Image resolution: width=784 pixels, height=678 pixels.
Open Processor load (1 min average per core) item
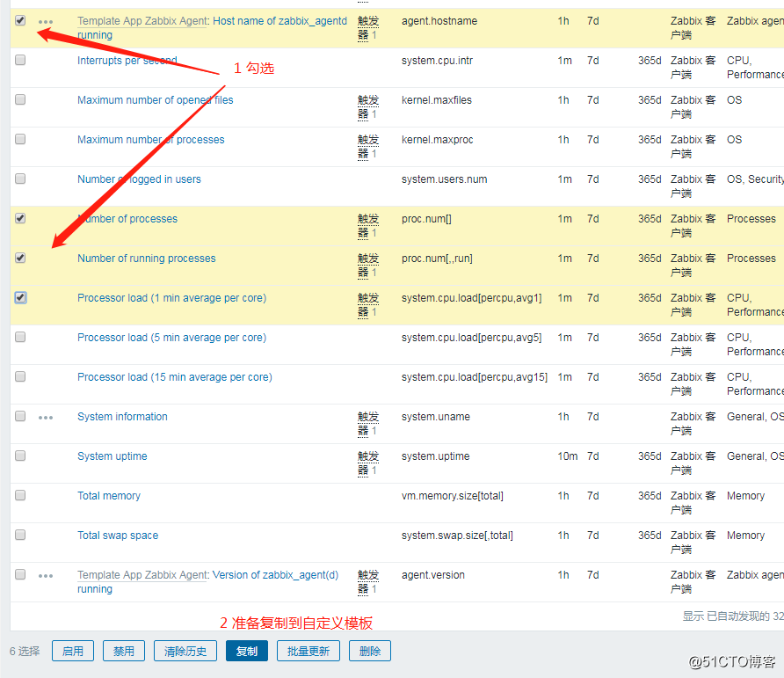point(171,298)
